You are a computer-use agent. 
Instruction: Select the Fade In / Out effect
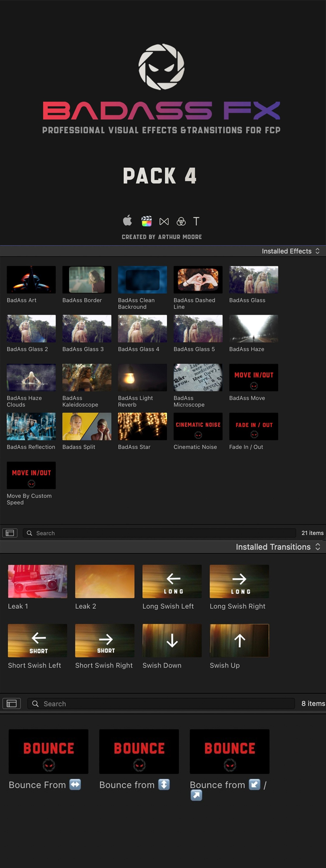(x=254, y=427)
